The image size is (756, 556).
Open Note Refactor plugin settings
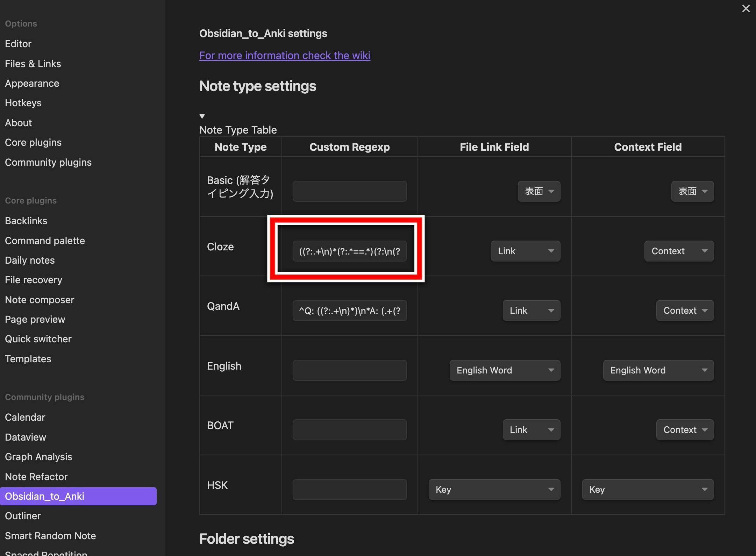[x=36, y=476]
